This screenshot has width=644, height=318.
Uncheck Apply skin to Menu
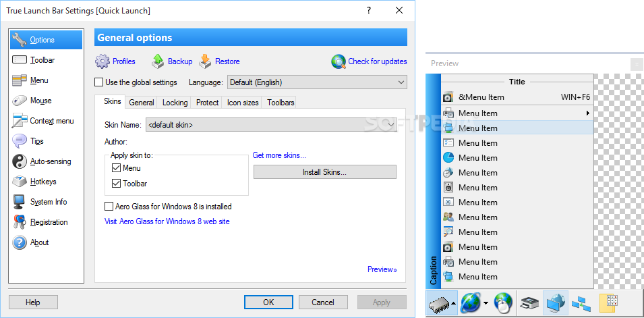click(116, 168)
